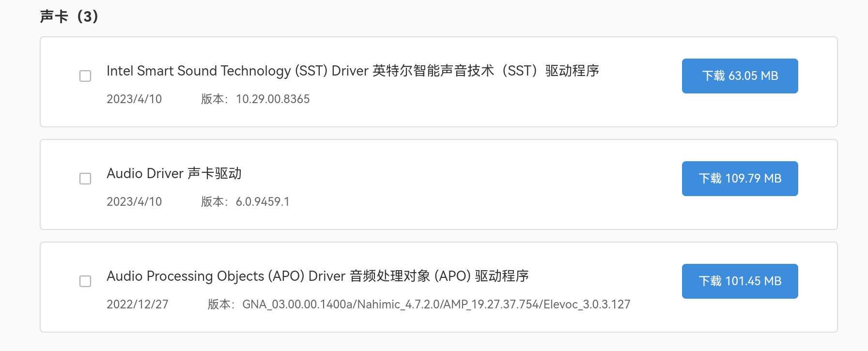Click the Audio Driver 声卡驱动 release date
This screenshot has height=351, width=868.
[134, 202]
